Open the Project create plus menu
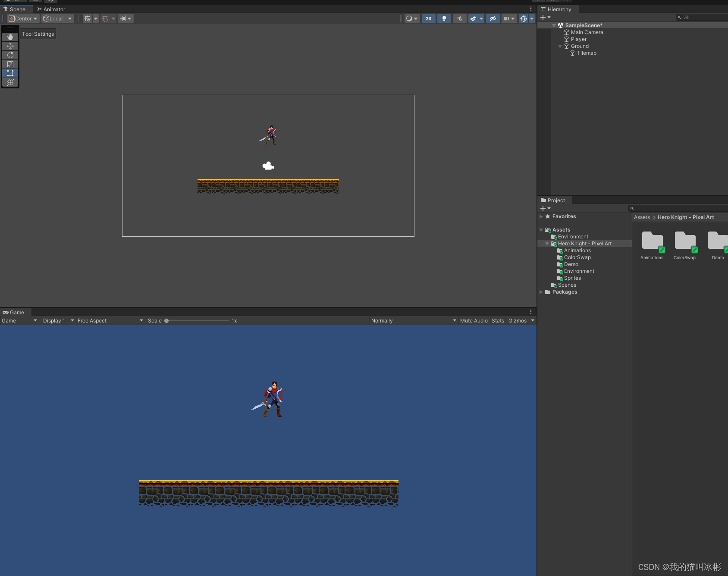Viewport: 728px width, 576px height. click(545, 208)
